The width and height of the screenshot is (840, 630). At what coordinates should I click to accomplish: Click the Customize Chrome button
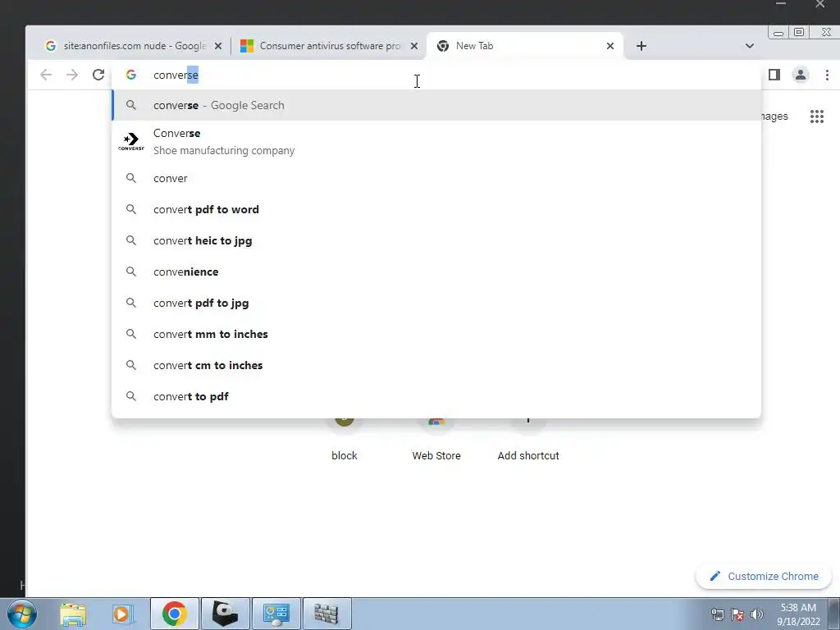764,577
